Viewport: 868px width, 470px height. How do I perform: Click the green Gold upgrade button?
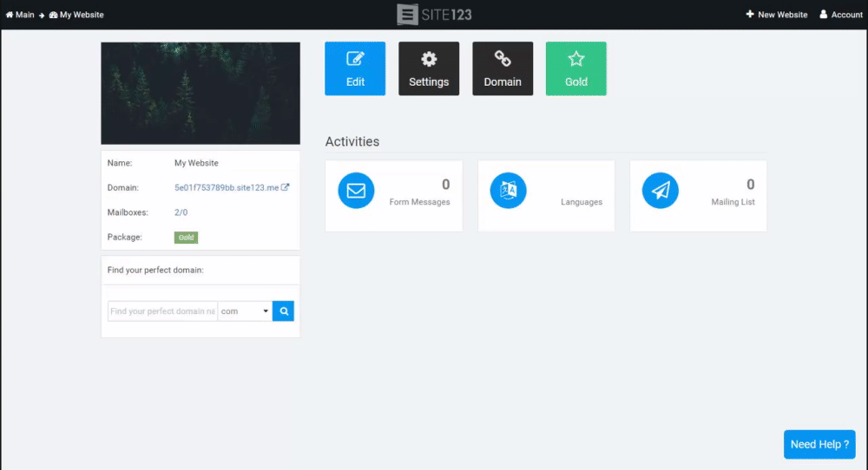[575, 69]
